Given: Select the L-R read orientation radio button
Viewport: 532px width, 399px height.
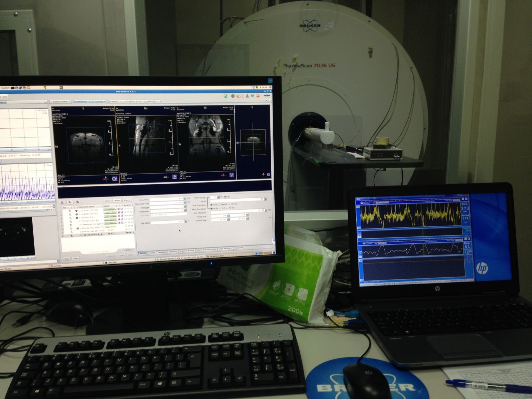Looking at the screenshot, I should point(211,208).
